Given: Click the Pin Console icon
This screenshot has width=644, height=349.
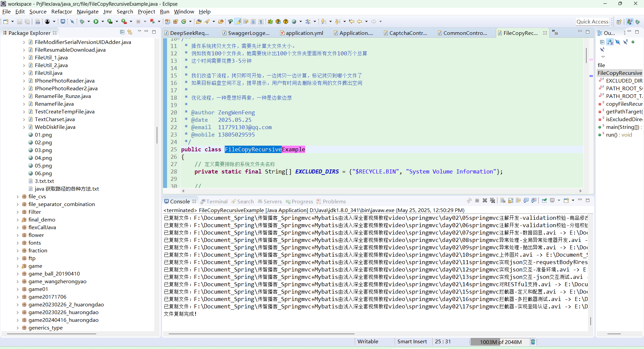Looking at the screenshot, I should (x=544, y=201).
